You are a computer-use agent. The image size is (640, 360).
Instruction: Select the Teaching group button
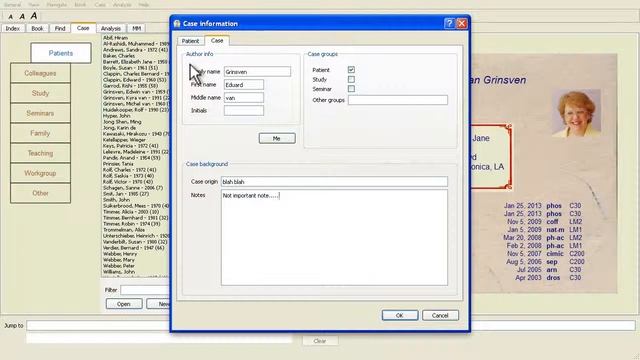40,153
